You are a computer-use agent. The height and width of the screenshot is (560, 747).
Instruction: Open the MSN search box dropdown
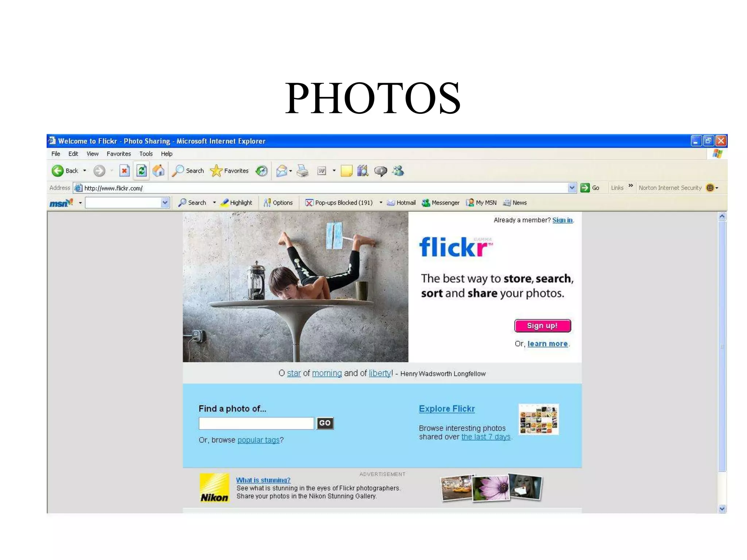(165, 203)
